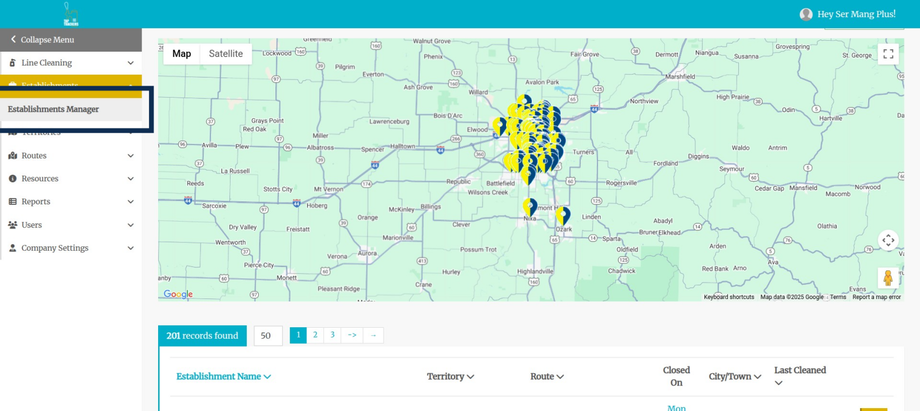Toggle fullscreen map view
The image size is (920, 411).
(888, 54)
